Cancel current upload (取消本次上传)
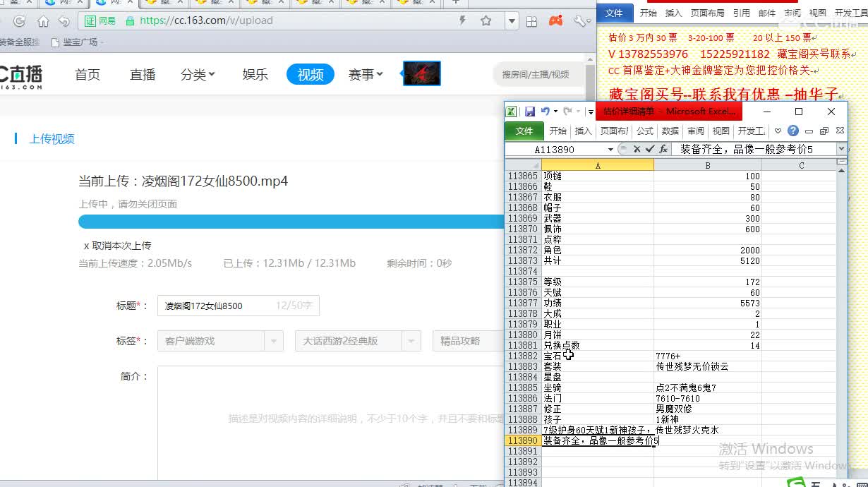Viewport: 868px width, 487px height. pyautogui.click(x=117, y=246)
